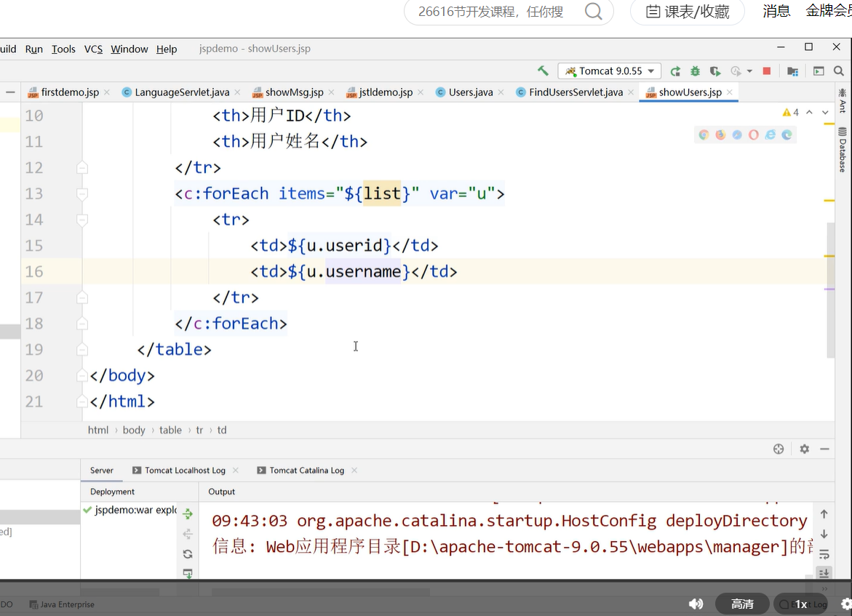The image size is (852, 616).
Task: Open the Services panel gear settings
Action: 805,449
